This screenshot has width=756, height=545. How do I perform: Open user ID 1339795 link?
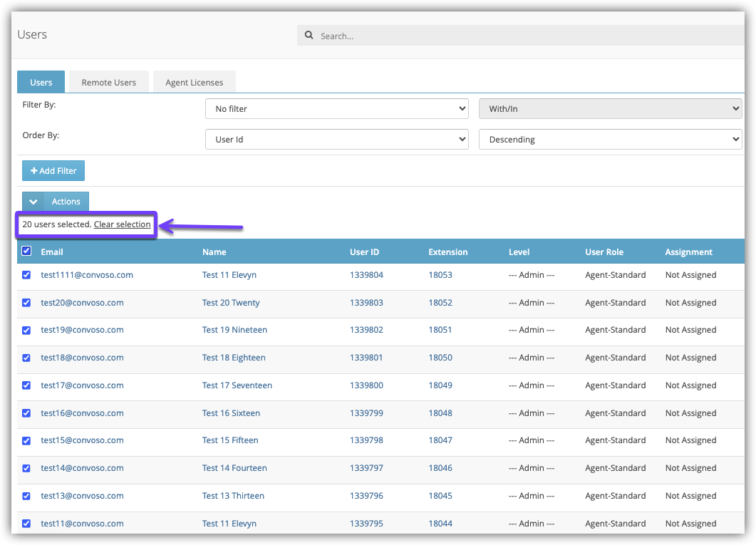tap(366, 524)
